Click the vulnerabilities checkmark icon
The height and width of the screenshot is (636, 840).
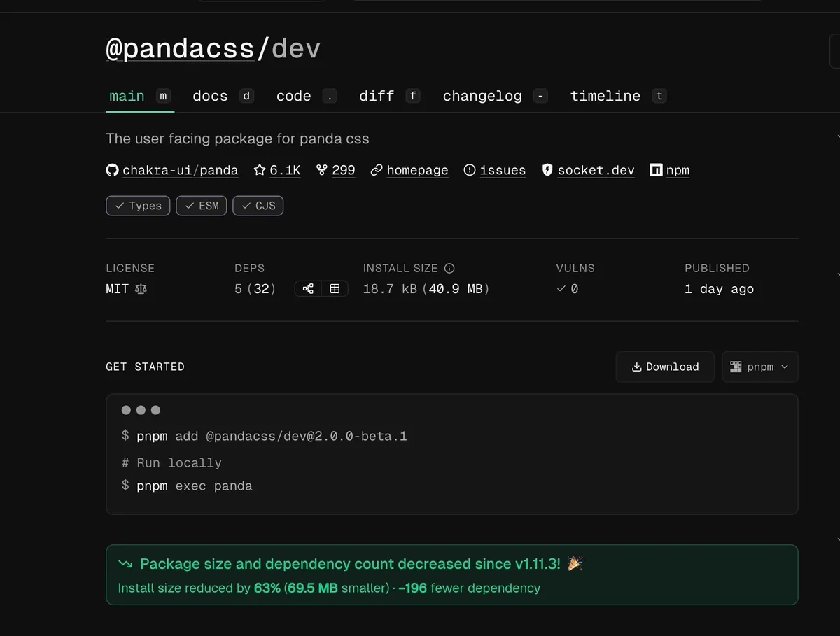[561, 289]
